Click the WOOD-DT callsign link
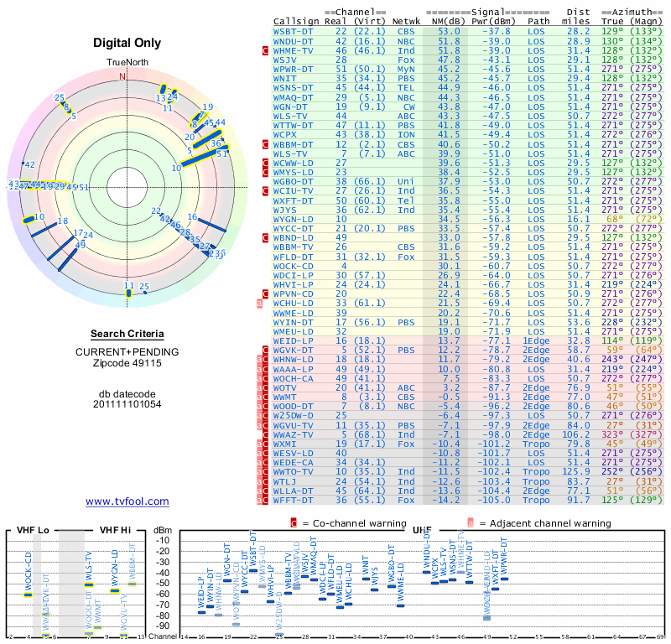The height and width of the screenshot is (644, 671). coord(293,406)
